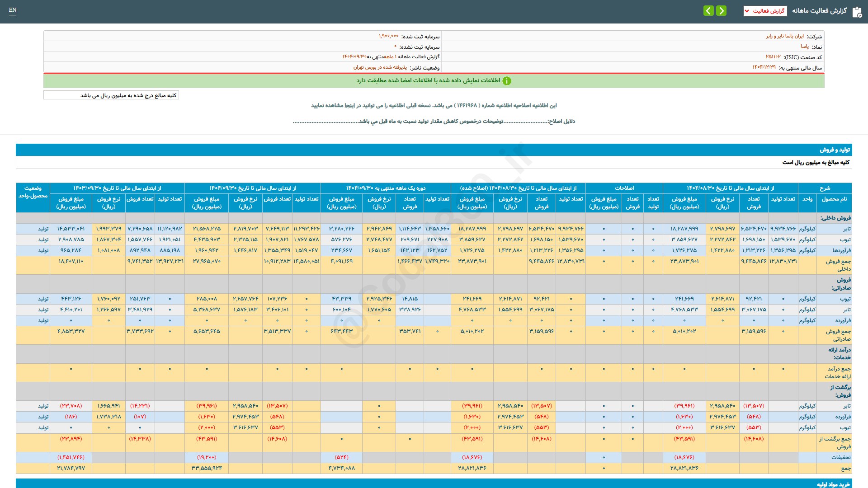Select the شرح column header
This screenshot has height=488, width=868.
click(825, 188)
